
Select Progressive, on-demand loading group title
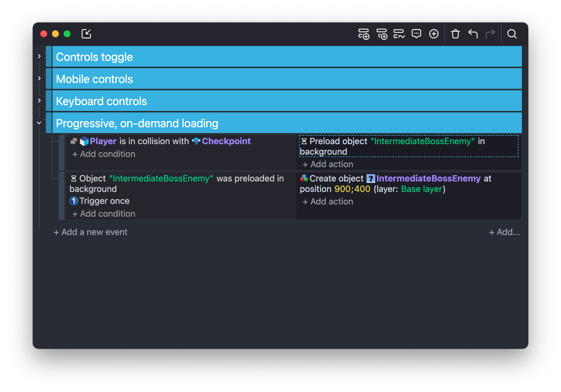tap(137, 123)
